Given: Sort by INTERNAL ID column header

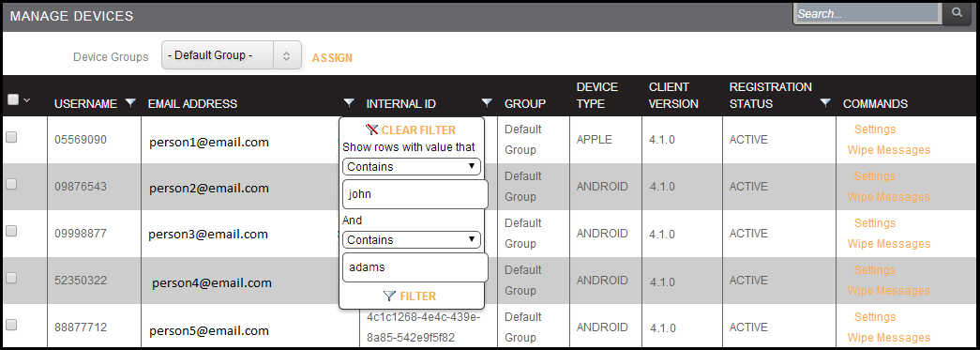Looking at the screenshot, I should coord(401,104).
